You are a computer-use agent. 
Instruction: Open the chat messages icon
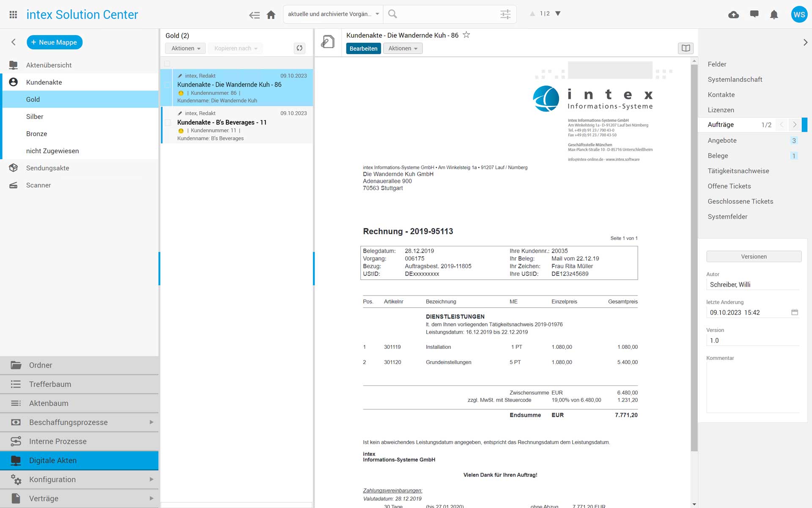coord(754,14)
